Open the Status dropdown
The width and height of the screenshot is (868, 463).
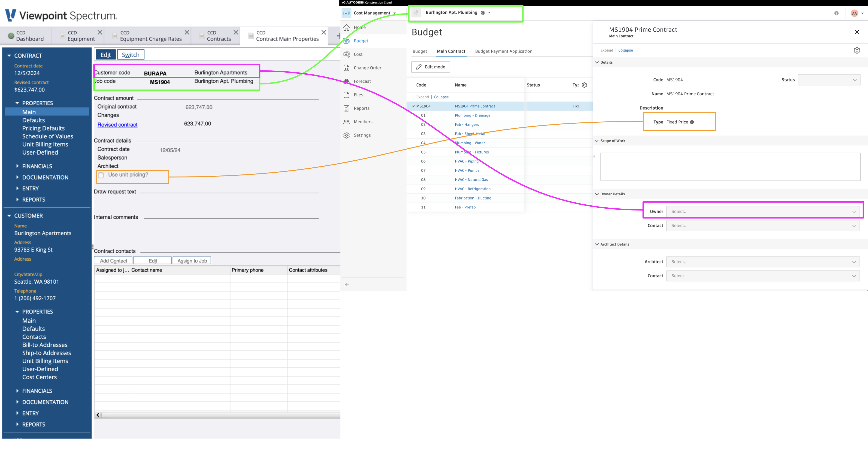coord(829,80)
